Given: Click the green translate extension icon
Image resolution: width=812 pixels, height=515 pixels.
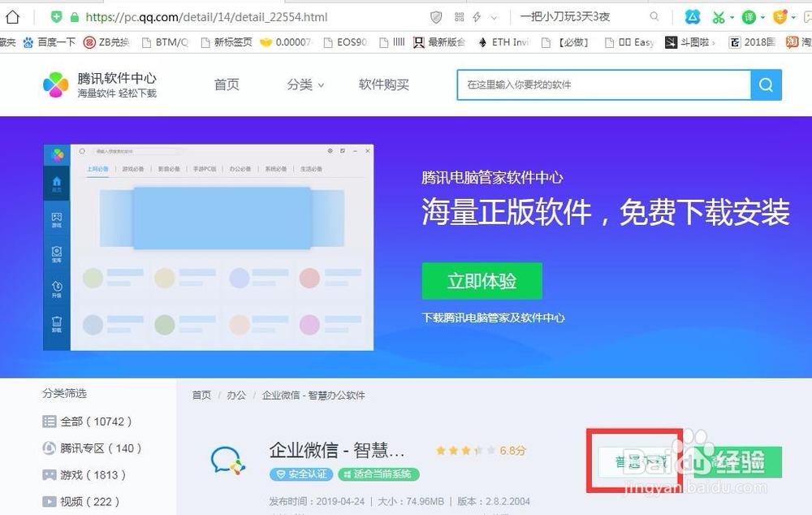Looking at the screenshot, I should 749,18.
